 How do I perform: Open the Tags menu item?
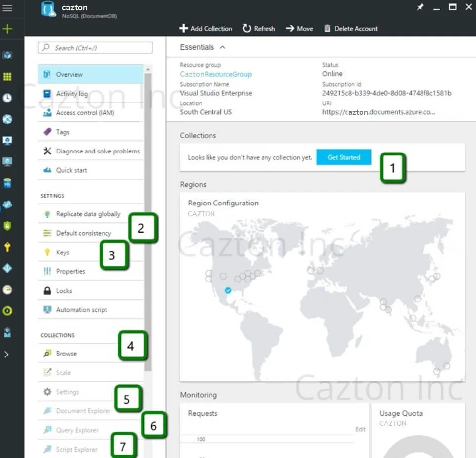91,132
